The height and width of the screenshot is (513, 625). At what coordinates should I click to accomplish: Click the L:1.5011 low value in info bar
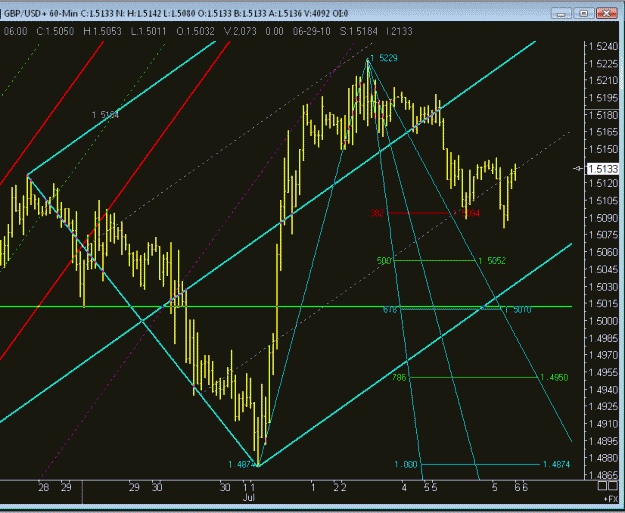148,31
